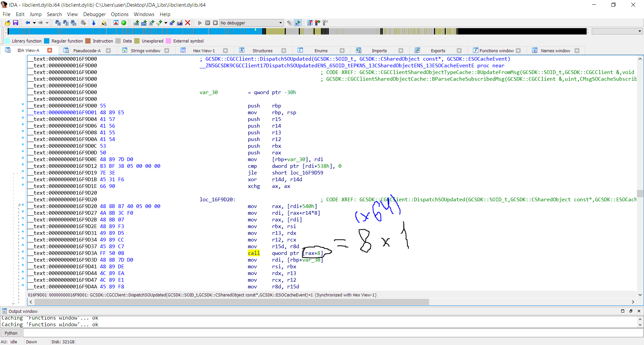
Task: Open back-history dropdown arrow
Action: point(34,23)
